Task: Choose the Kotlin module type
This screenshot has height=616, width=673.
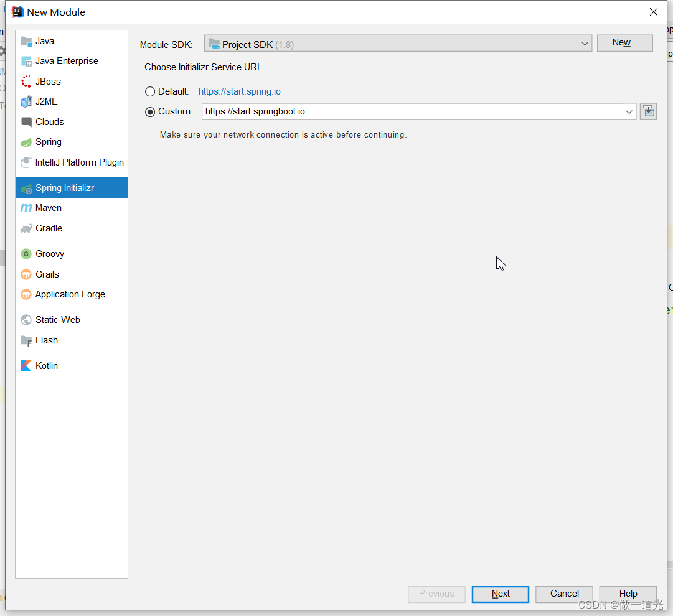Action: [x=45, y=365]
